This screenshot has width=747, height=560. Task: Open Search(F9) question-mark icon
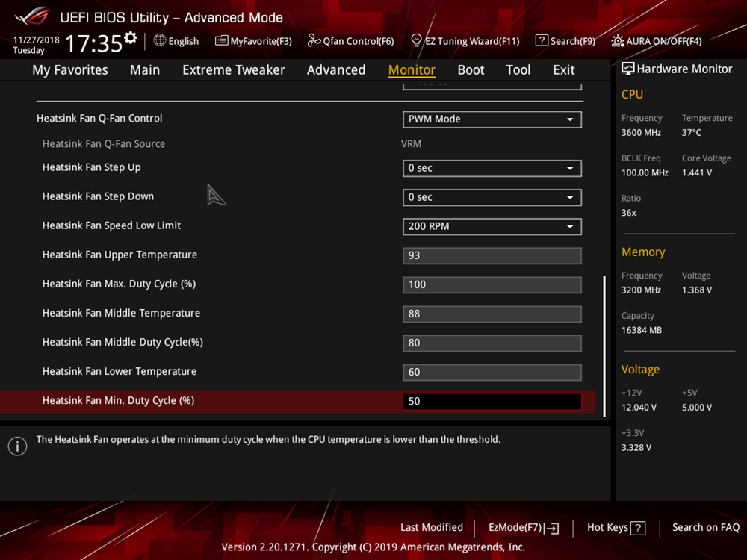pos(542,40)
